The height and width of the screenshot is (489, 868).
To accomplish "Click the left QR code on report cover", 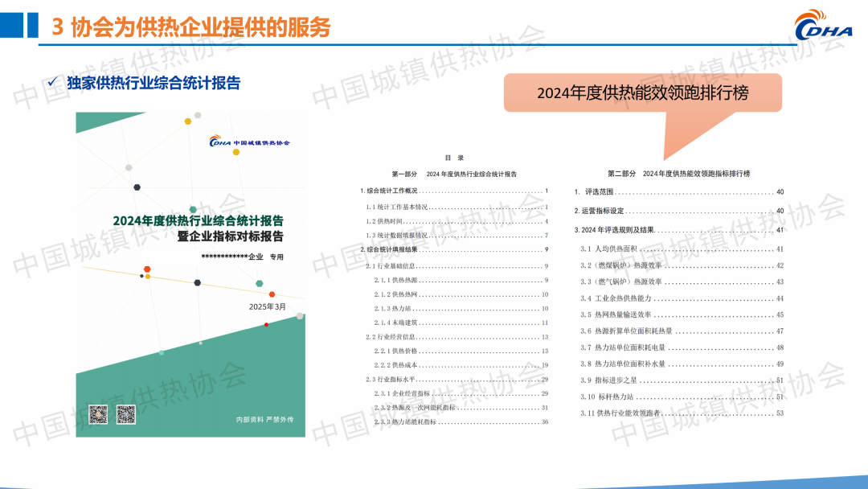I will 98,415.
